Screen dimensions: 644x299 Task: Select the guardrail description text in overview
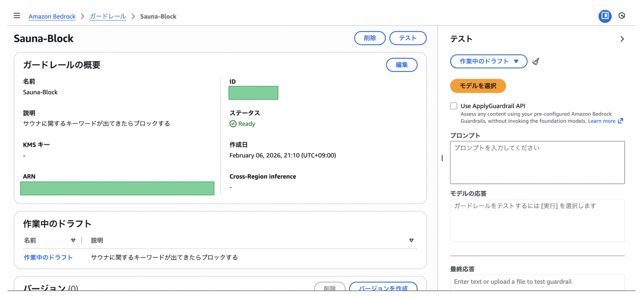pyautogui.click(x=96, y=124)
